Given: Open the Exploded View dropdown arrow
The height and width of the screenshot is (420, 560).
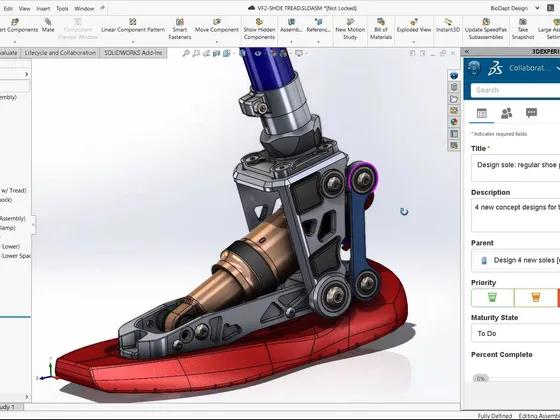Looking at the screenshot, I should [414, 42].
